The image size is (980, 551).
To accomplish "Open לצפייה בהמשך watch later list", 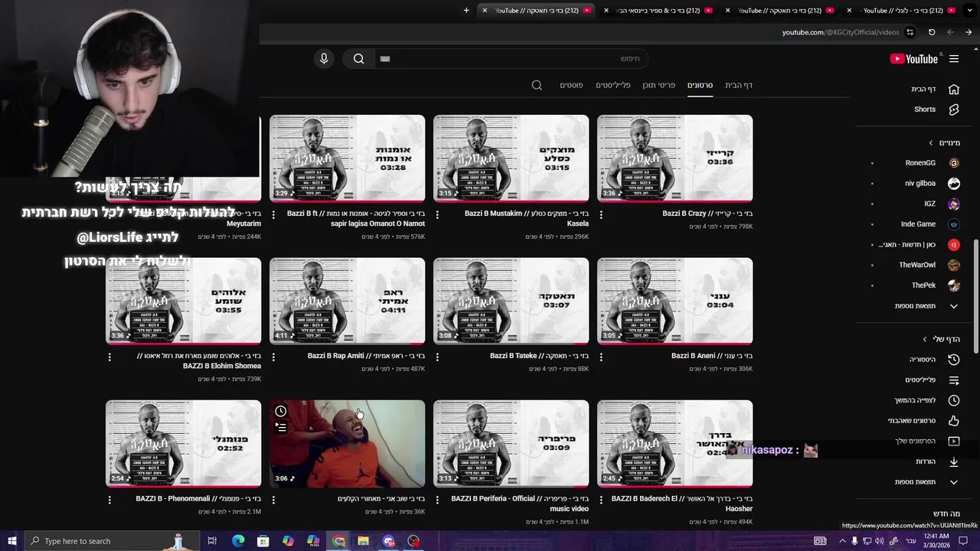I will (926, 400).
